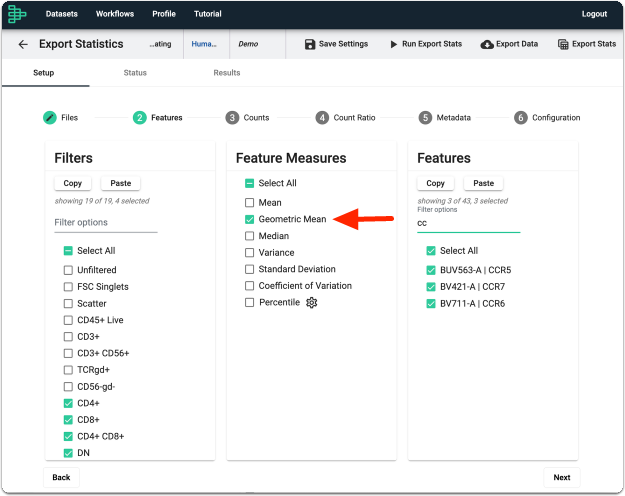Click the Huma... breadcrumb link
Screen dimensions: 625x496
(x=204, y=44)
